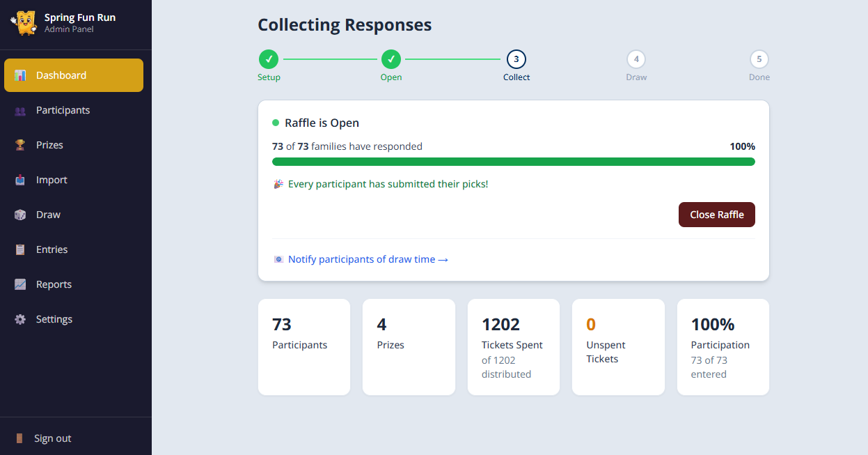Open the Prizes section icon

pos(19,144)
